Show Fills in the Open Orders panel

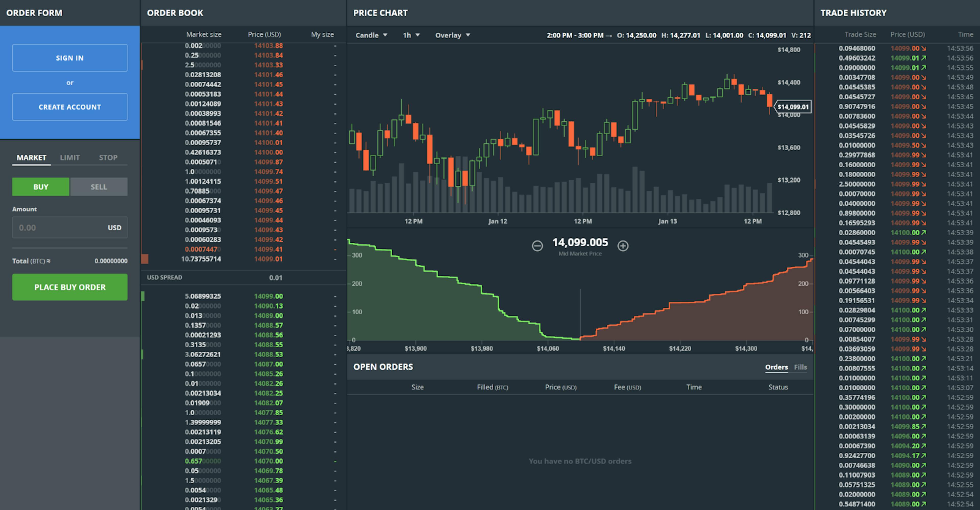click(x=800, y=367)
